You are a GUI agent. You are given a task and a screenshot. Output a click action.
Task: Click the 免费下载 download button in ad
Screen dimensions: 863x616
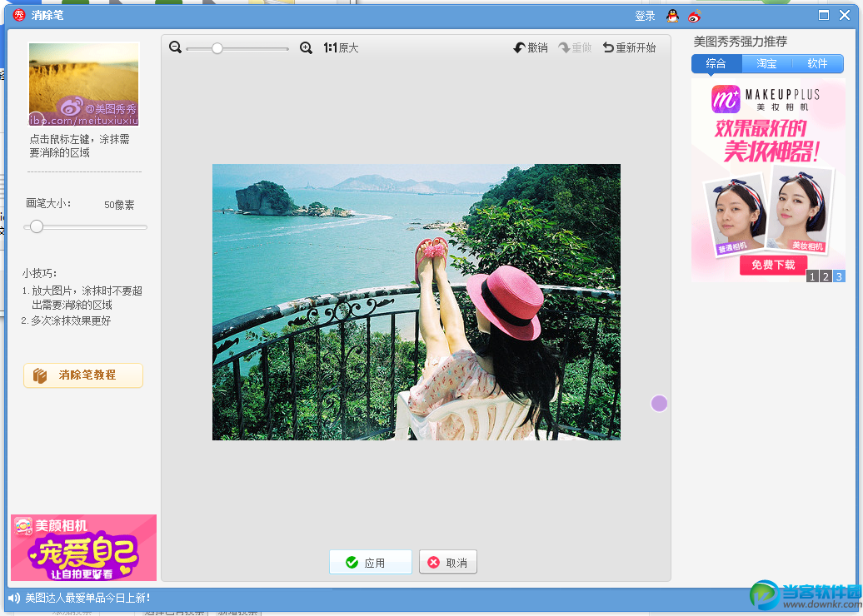click(773, 265)
